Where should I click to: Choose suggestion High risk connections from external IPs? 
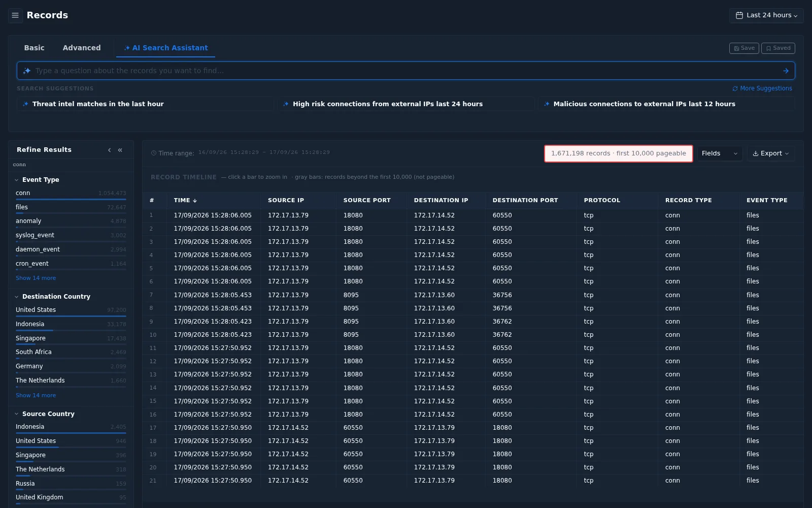tap(406, 104)
